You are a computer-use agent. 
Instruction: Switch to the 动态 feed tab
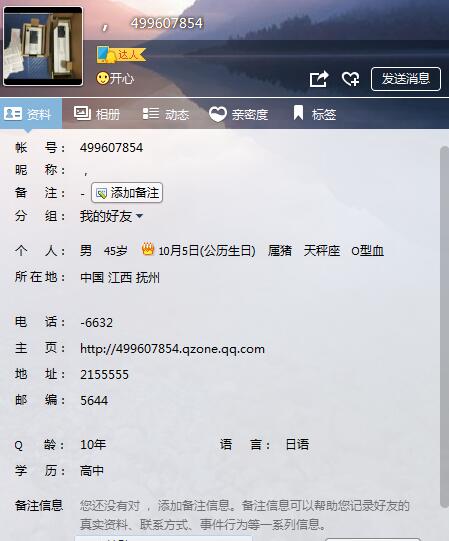(x=166, y=114)
